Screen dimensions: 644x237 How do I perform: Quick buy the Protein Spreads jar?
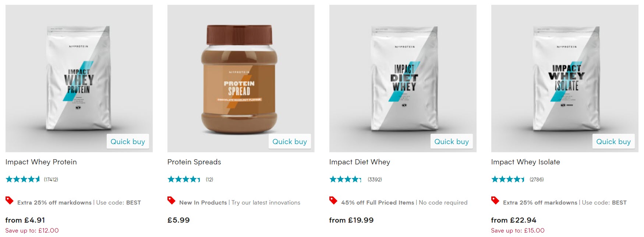[x=290, y=142]
